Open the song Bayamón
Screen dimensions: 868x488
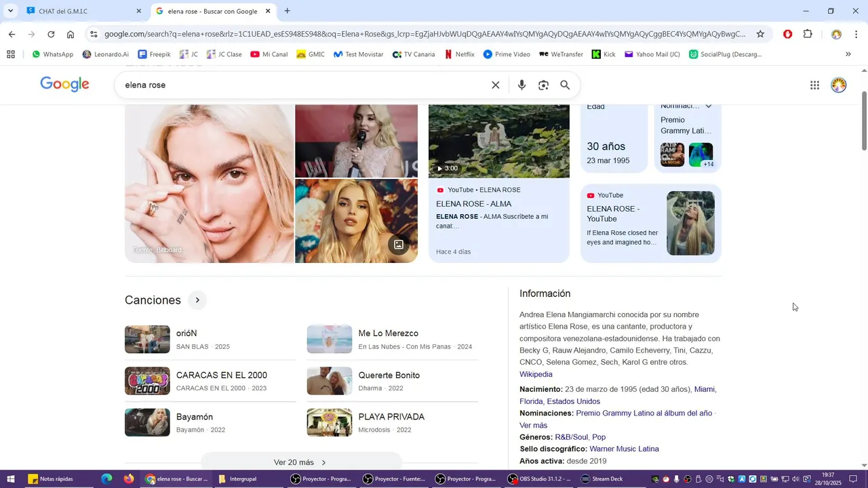(210, 423)
